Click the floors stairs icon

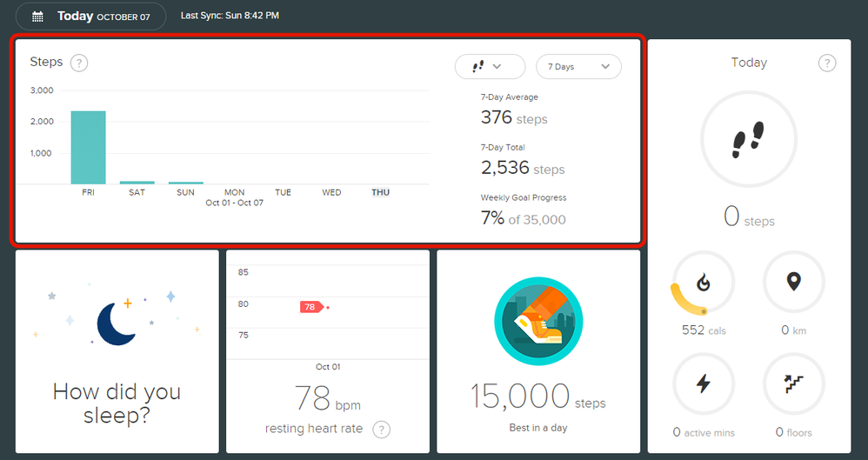pos(793,384)
